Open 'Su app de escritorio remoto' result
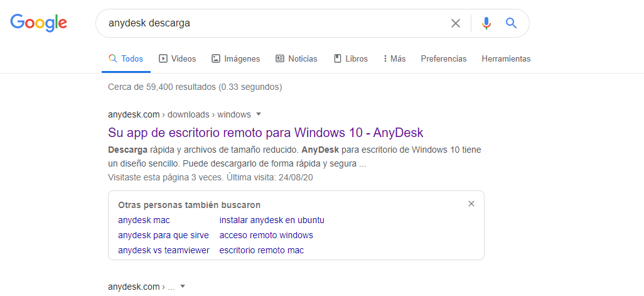This screenshot has width=644, height=296. 266,133
